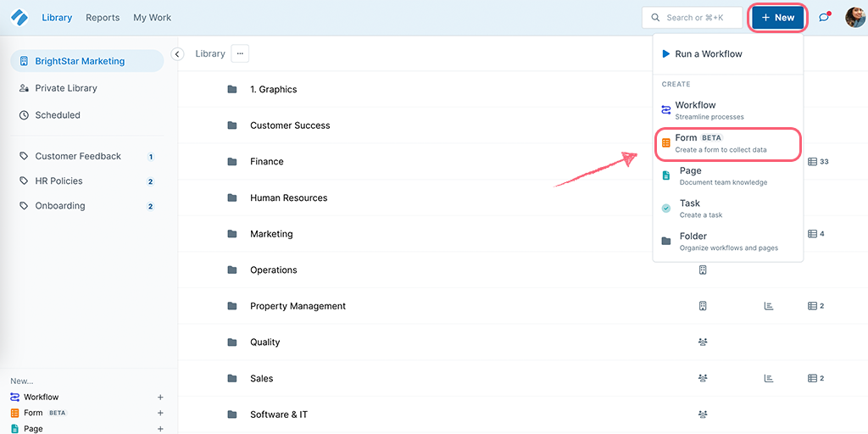The width and height of the screenshot is (868, 434).
Task: Click the plus next to sidebar Workflow
Action: tap(160, 397)
